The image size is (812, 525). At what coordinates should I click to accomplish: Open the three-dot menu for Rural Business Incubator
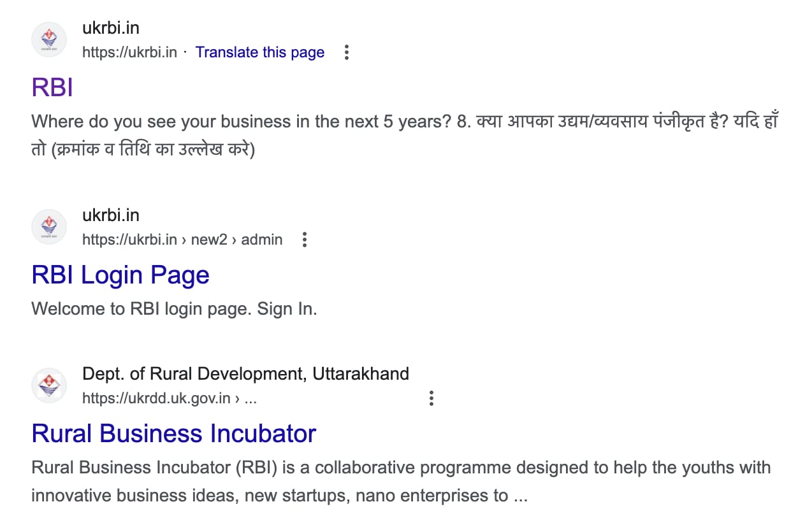431,398
